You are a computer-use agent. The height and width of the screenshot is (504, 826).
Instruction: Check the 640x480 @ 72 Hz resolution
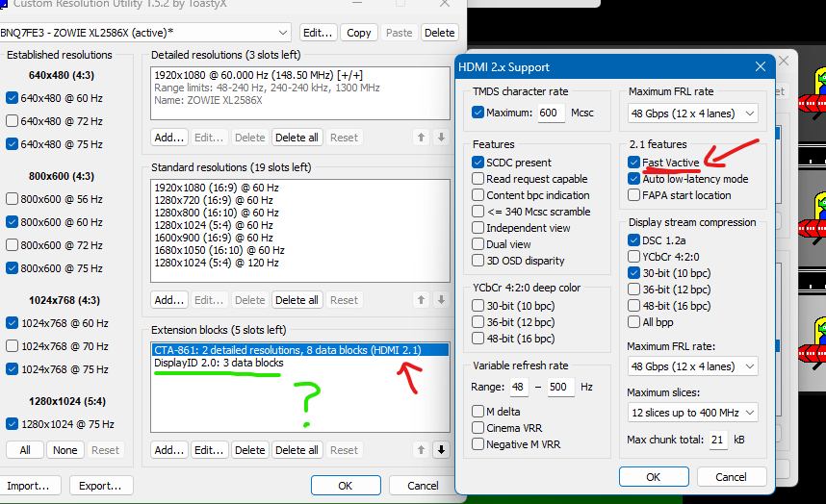tap(13, 121)
